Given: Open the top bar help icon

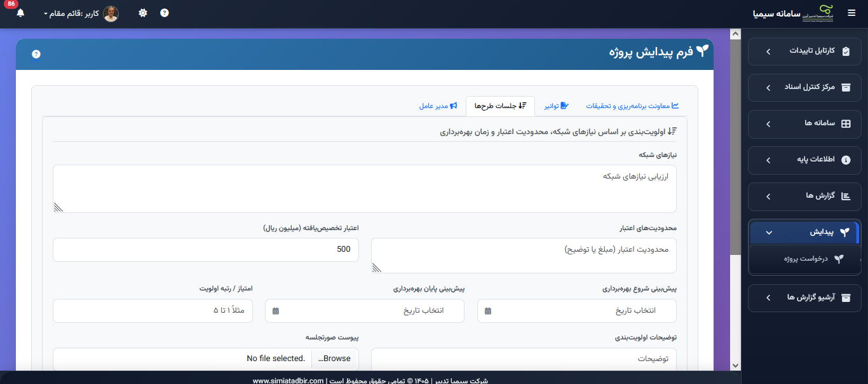Looking at the screenshot, I should (165, 13).
